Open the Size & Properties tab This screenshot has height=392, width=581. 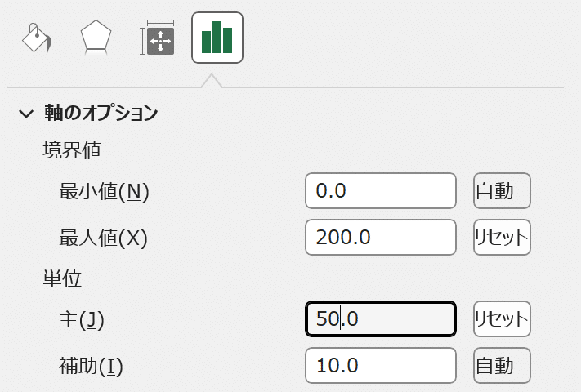pos(157,38)
